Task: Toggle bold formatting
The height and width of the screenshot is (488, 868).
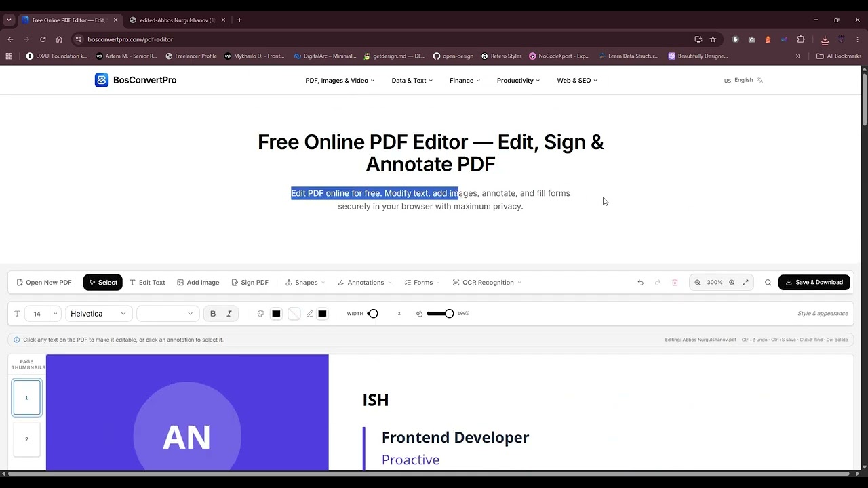Action: (213, 314)
